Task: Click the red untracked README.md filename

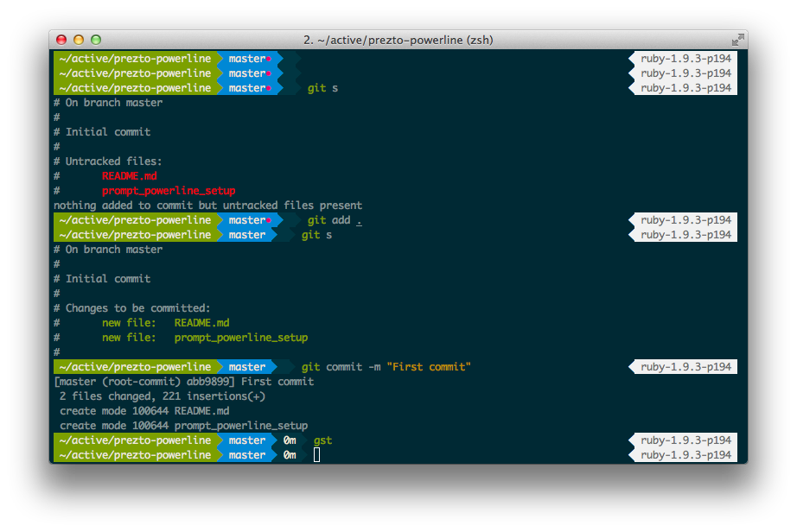Action: click(129, 176)
